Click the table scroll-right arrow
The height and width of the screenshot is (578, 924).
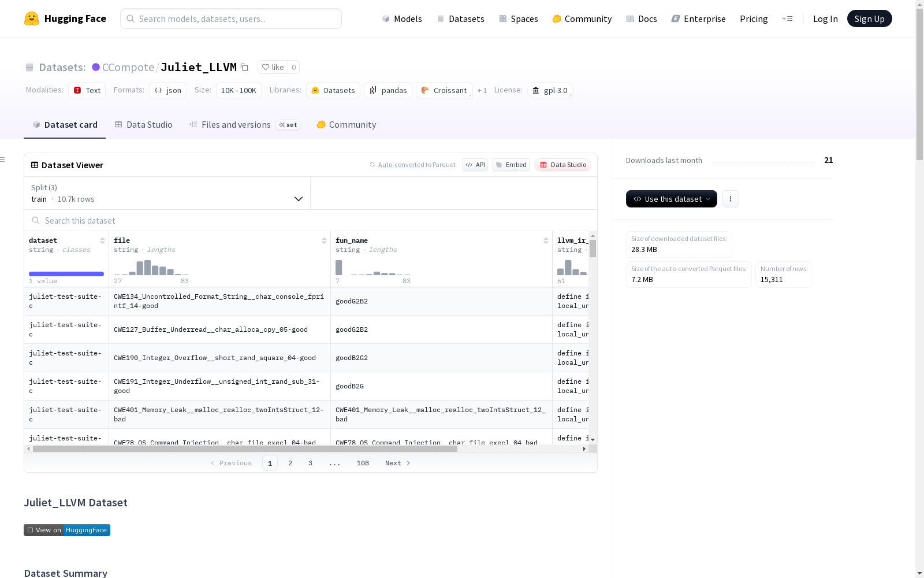(x=584, y=449)
